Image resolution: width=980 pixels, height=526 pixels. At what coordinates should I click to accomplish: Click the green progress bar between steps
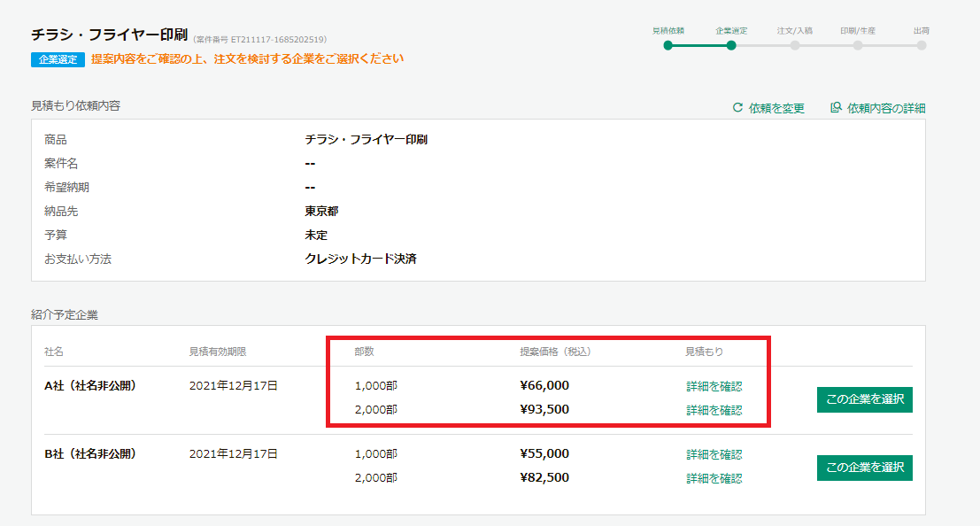click(699, 45)
